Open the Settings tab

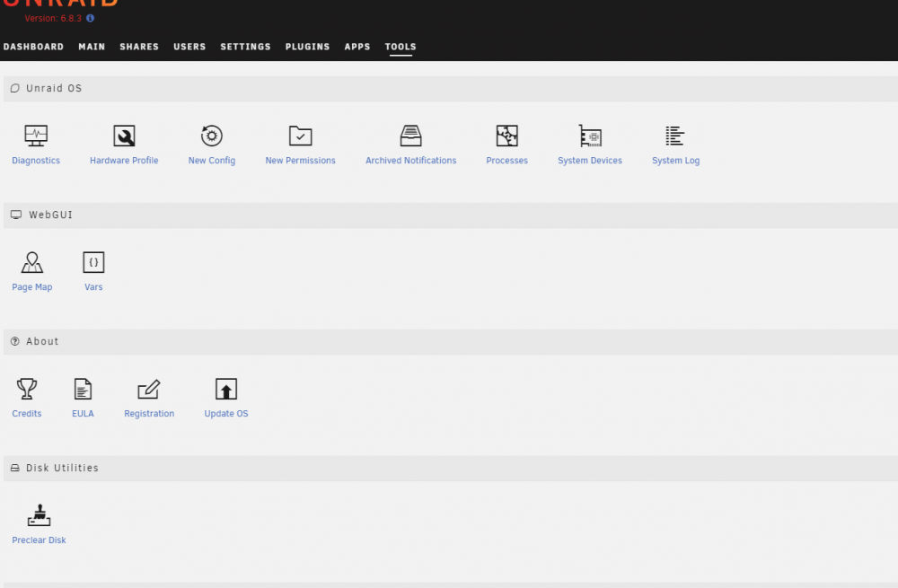coord(245,47)
